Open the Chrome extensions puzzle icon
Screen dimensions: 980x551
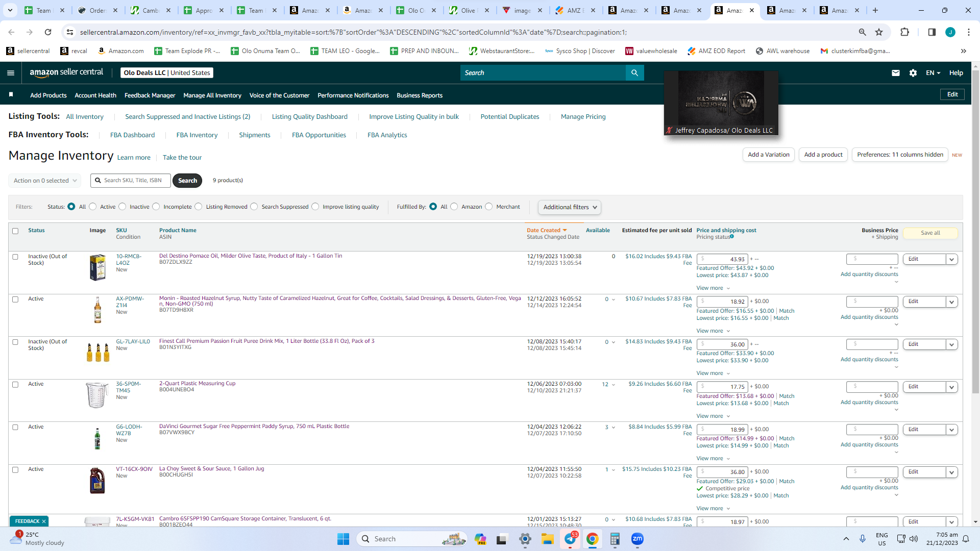(904, 32)
